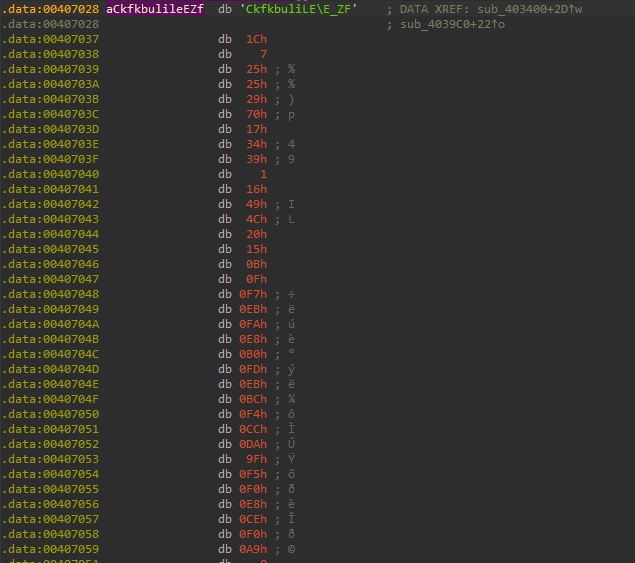
Task: Select byte value 34h
Action: click(256, 144)
